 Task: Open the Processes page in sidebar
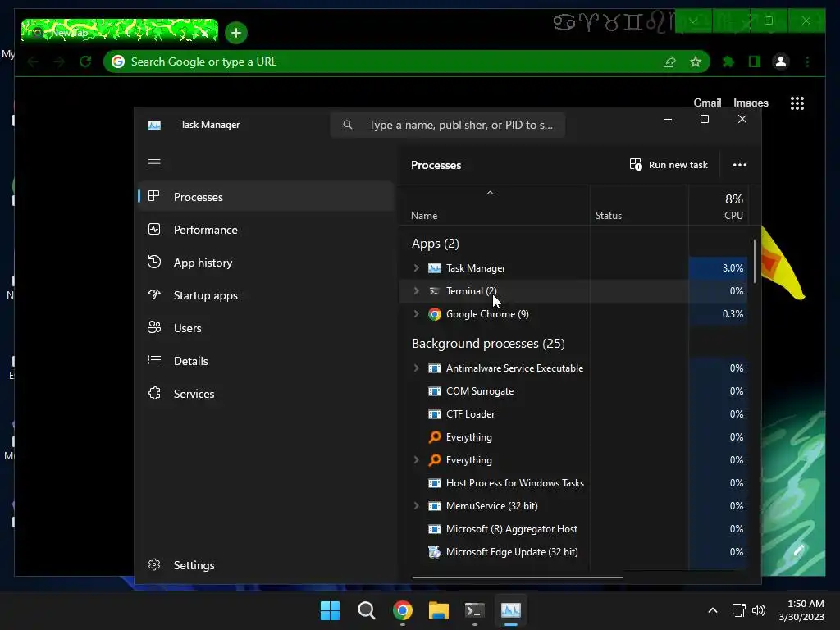pos(267,197)
